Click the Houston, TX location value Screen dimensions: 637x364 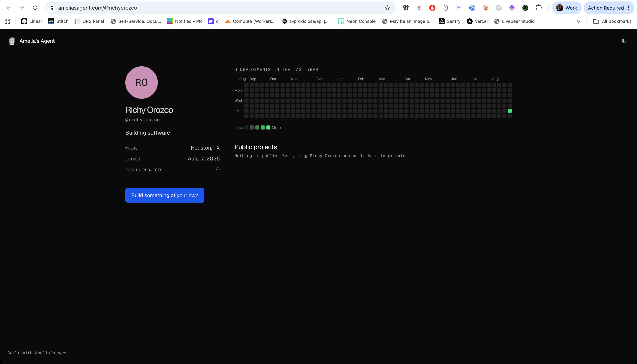click(205, 148)
